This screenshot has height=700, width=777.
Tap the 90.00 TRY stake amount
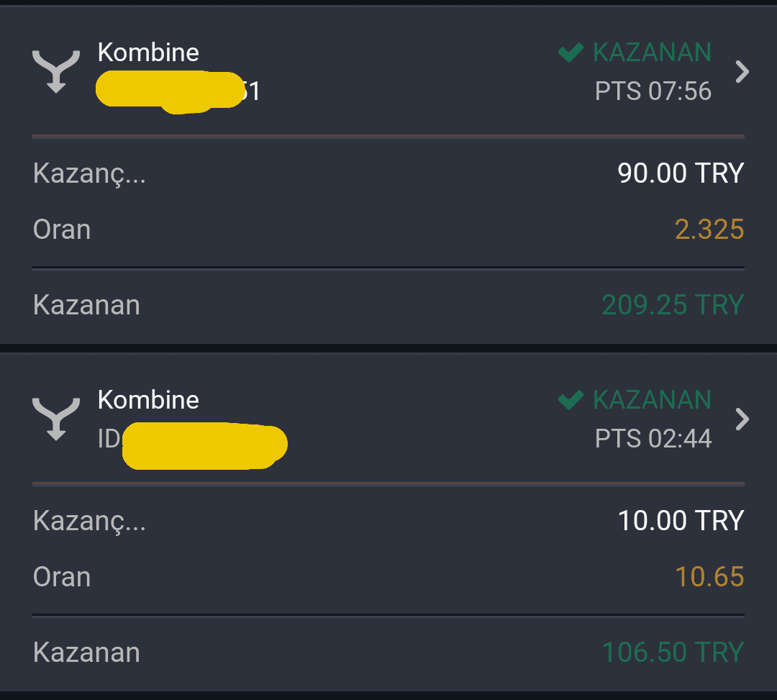coord(681,173)
